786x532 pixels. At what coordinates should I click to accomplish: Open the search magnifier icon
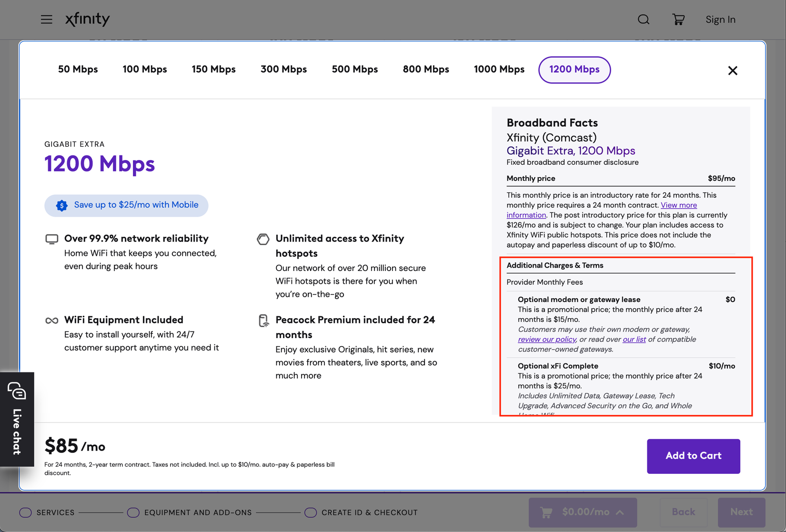click(644, 20)
